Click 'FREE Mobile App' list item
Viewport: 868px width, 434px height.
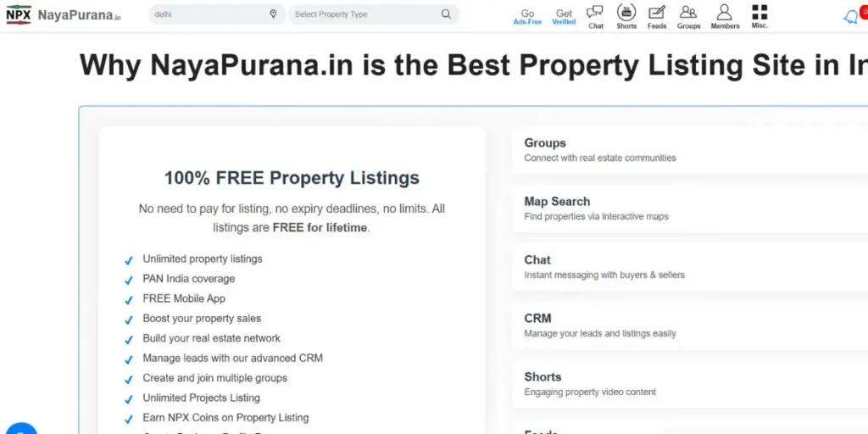pos(184,299)
